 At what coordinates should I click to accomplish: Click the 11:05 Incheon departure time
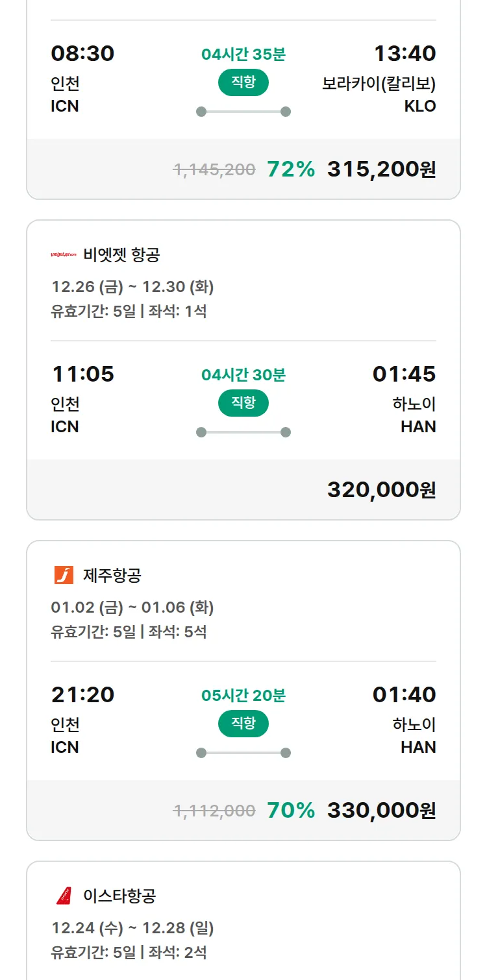coord(82,374)
